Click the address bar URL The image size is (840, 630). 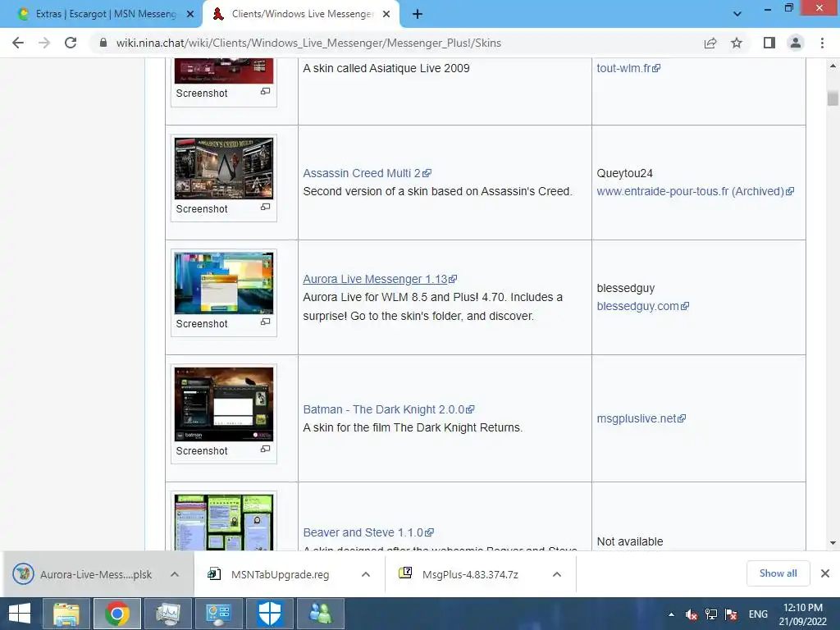click(308, 43)
